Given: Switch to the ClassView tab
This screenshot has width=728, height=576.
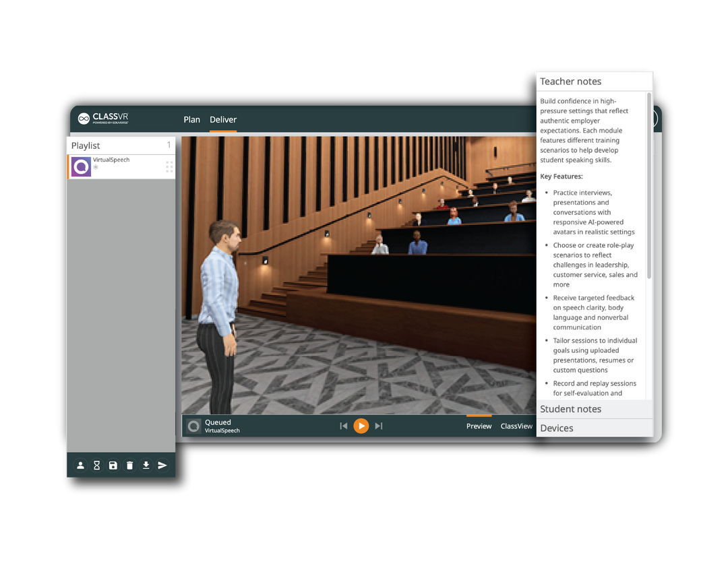Looking at the screenshot, I should point(516,426).
